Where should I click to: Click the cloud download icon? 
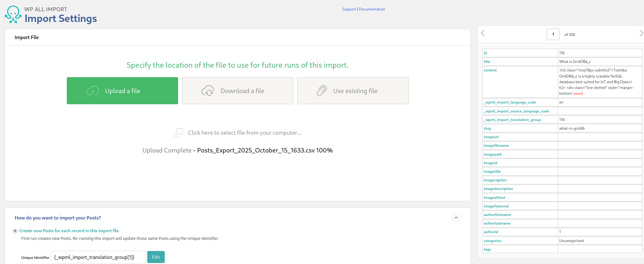208,91
